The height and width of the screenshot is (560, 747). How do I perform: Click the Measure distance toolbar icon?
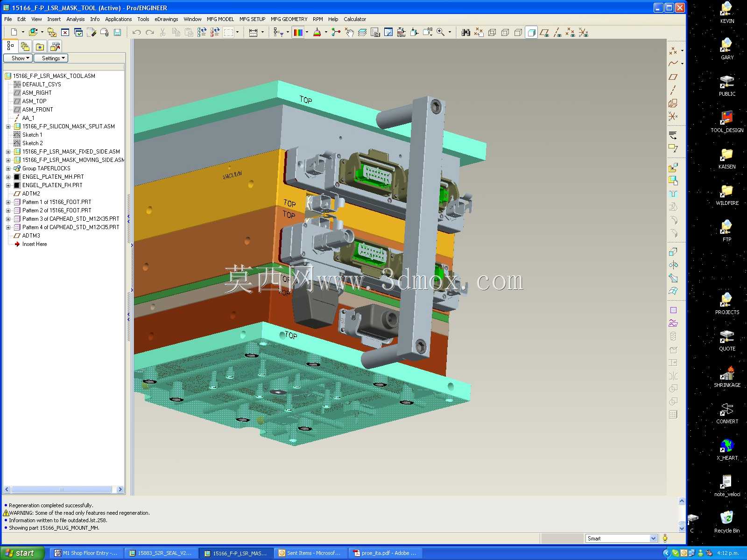(x=253, y=32)
